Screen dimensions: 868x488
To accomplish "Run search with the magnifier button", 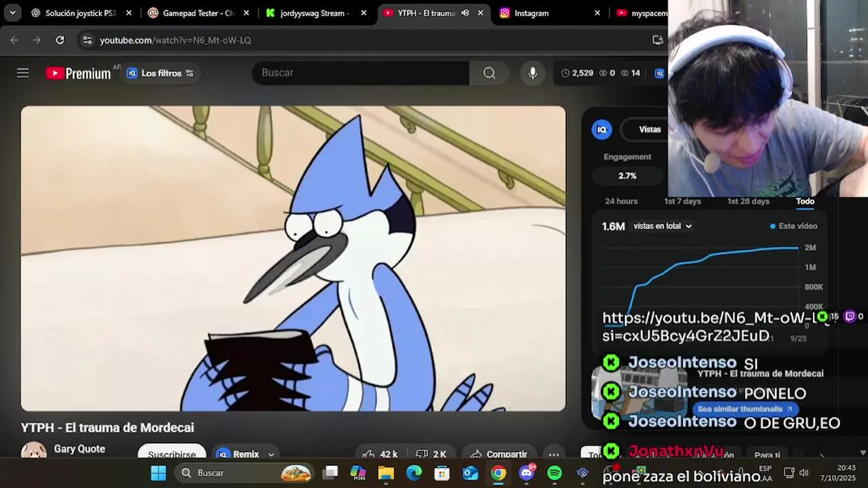I will coord(489,73).
